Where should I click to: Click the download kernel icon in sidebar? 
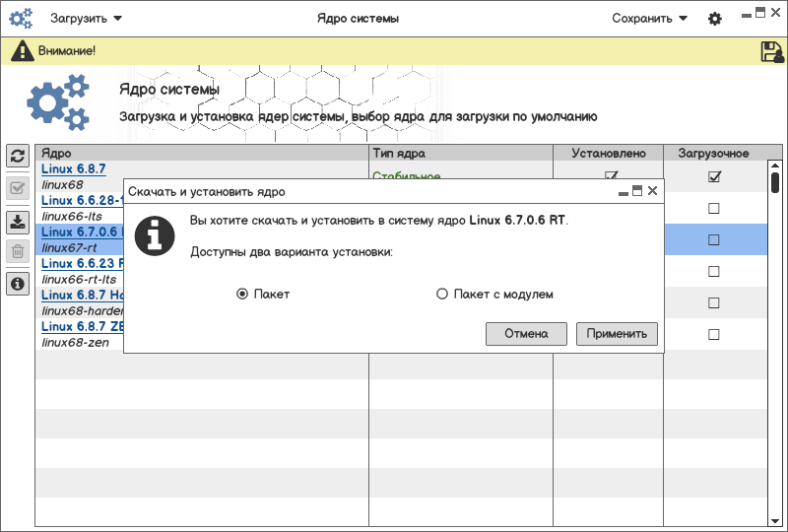(17, 221)
